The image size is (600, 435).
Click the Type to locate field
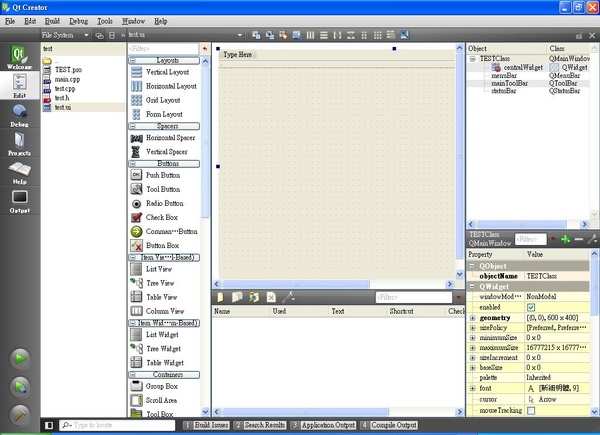pos(117,425)
